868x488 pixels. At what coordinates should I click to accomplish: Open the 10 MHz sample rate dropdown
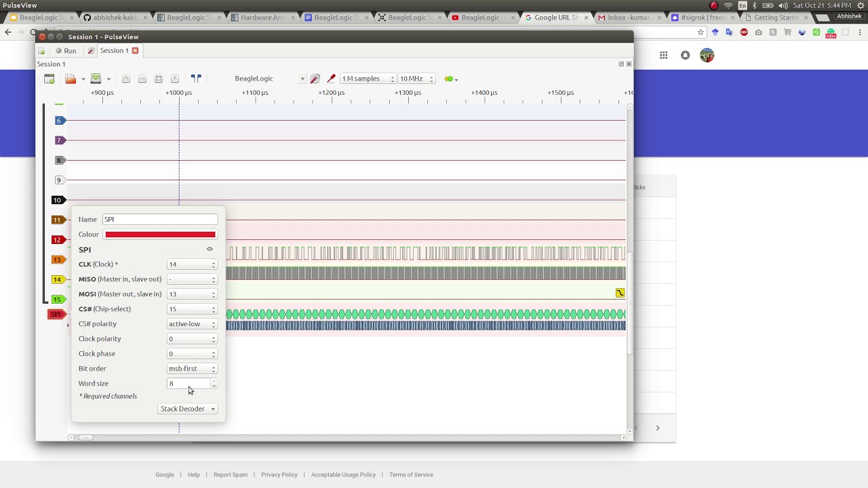[416, 79]
